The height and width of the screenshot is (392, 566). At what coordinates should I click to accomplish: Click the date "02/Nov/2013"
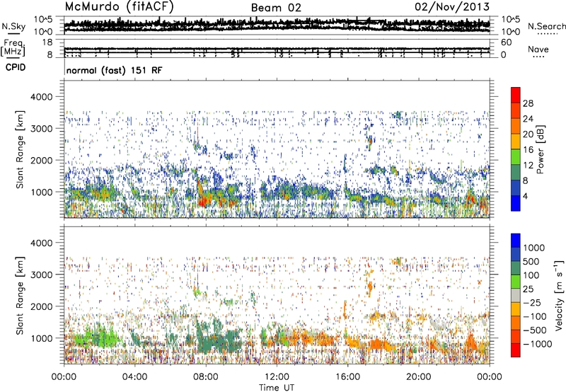(x=452, y=7)
